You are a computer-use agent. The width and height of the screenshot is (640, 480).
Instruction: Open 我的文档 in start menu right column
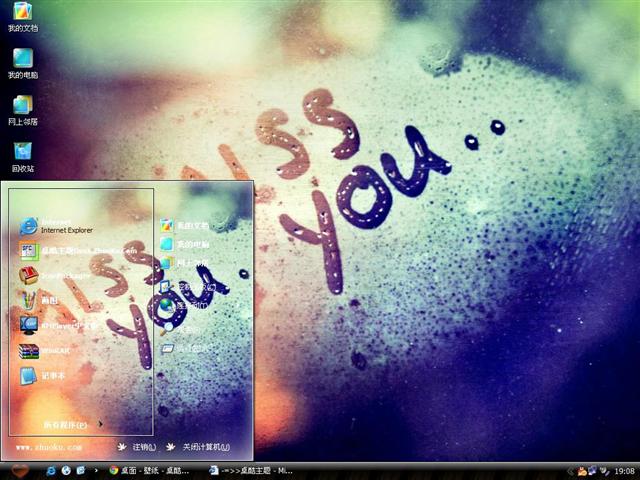click(x=184, y=225)
